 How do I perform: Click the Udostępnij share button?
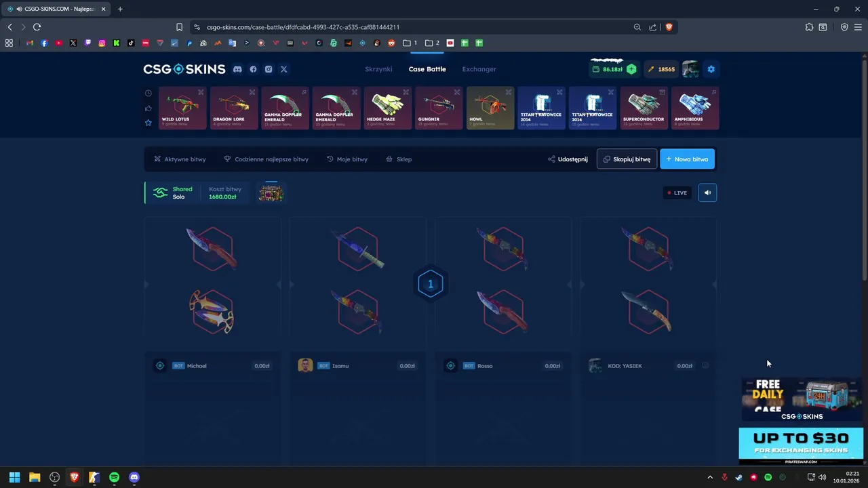click(568, 159)
